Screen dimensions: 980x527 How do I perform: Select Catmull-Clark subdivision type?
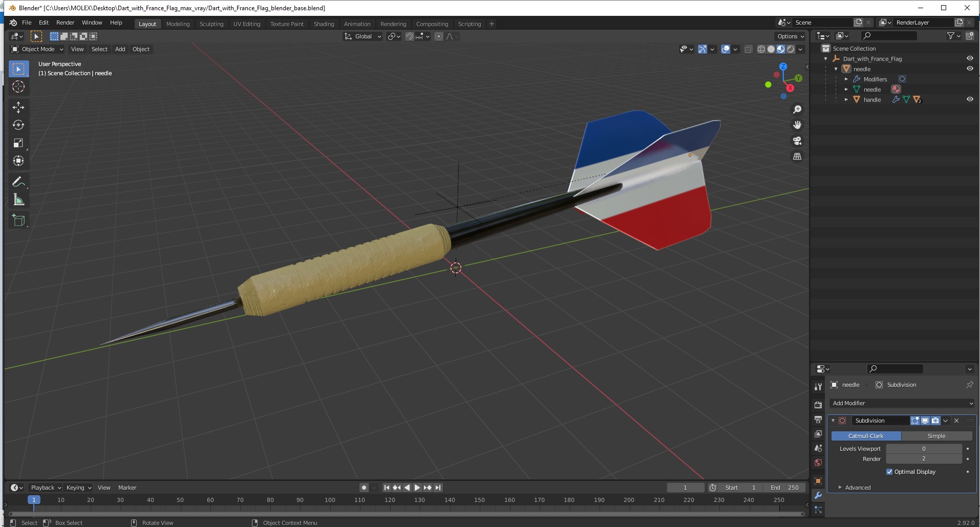tap(866, 436)
